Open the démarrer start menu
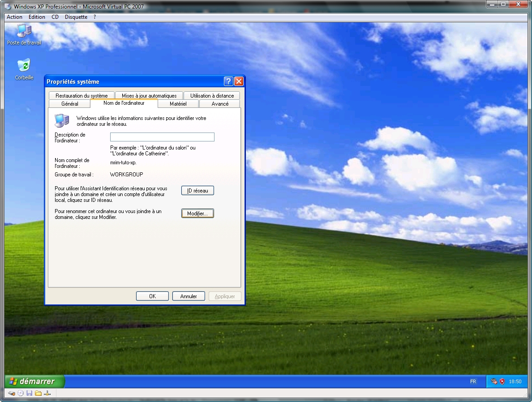This screenshot has height=402, width=532. (34, 381)
